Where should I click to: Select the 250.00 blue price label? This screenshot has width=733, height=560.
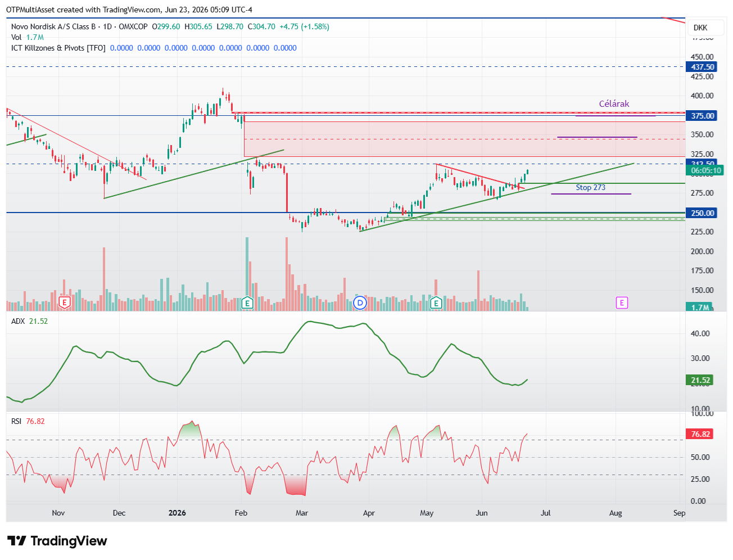click(703, 213)
